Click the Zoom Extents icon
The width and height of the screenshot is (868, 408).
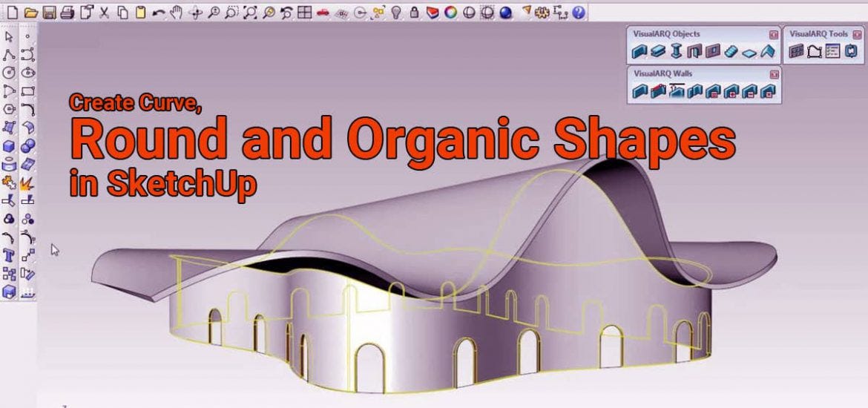[x=250, y=13]
